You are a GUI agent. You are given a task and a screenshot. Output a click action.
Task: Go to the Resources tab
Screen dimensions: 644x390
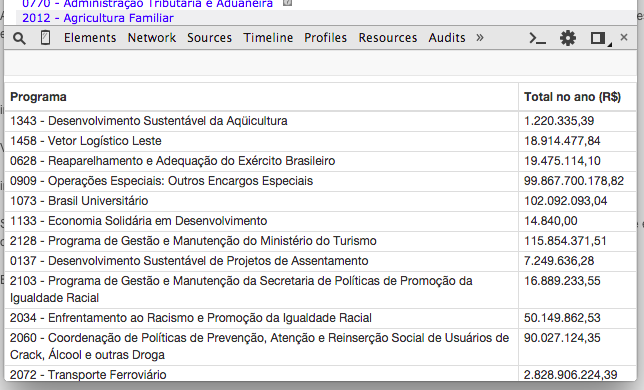click(x=388, y=38)
